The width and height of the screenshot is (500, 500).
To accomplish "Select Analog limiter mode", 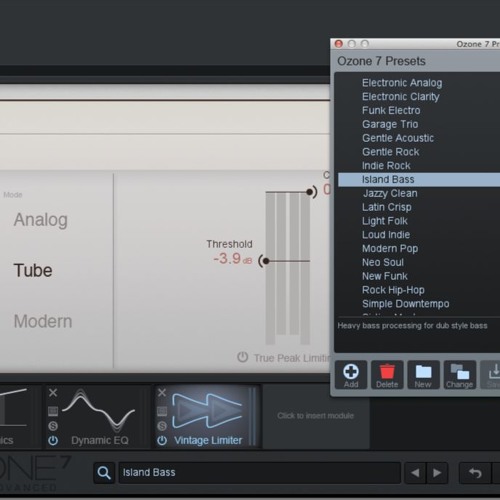I will tap(41, 220).
